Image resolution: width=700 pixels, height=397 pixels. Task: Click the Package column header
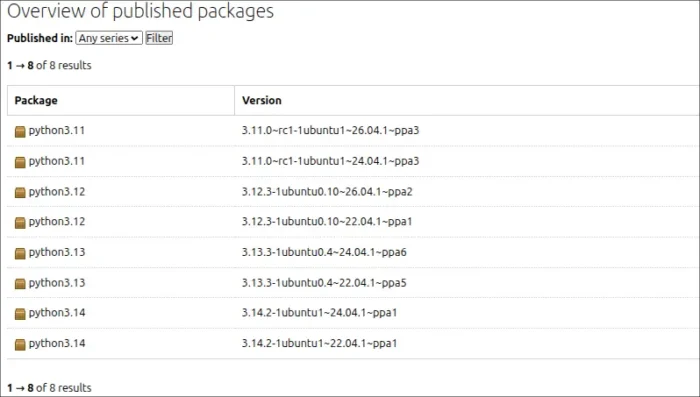coord(36,100)
